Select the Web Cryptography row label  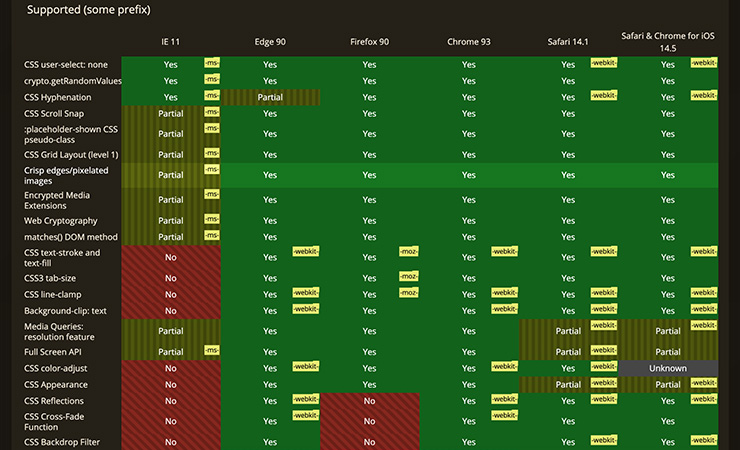[x=60, y=221]
